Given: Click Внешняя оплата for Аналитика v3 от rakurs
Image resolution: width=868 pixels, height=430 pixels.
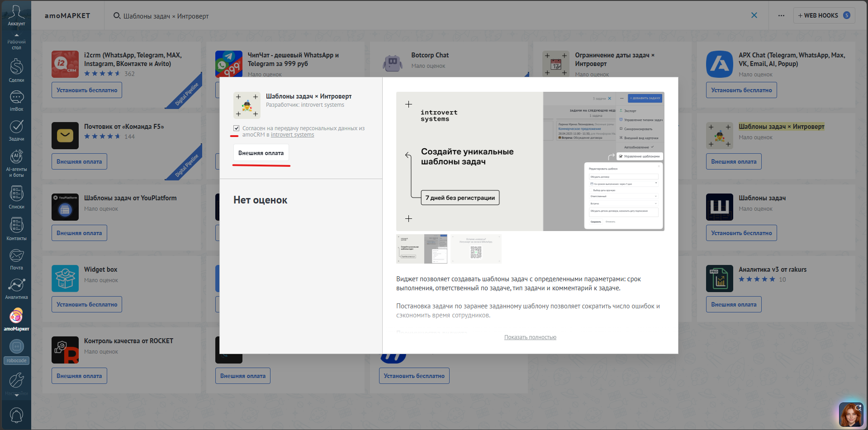Looking at the screenshot, I should click(x=734, y=304).
